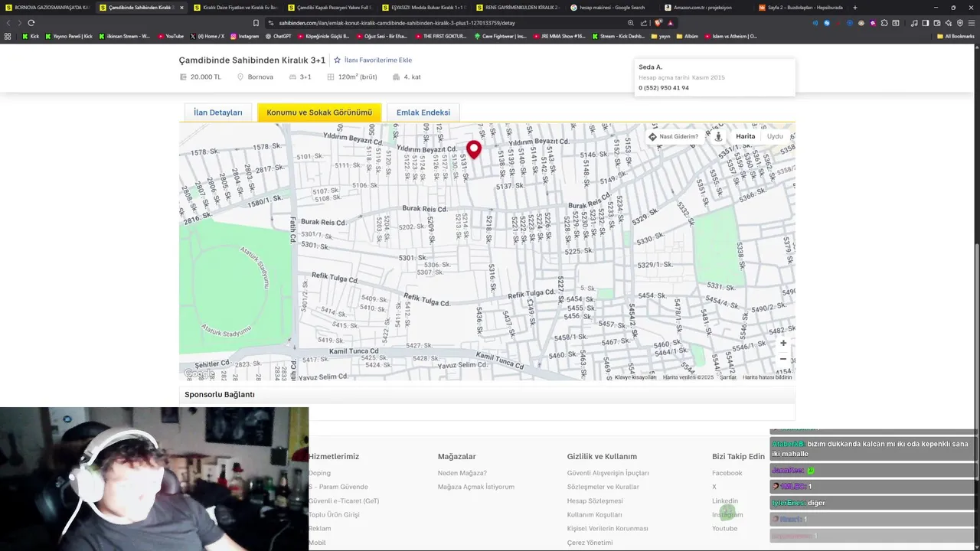Switch to hesap makinesi Google Search tab
Viewport: 980px width, 551px height.
[x=611, y=8]
